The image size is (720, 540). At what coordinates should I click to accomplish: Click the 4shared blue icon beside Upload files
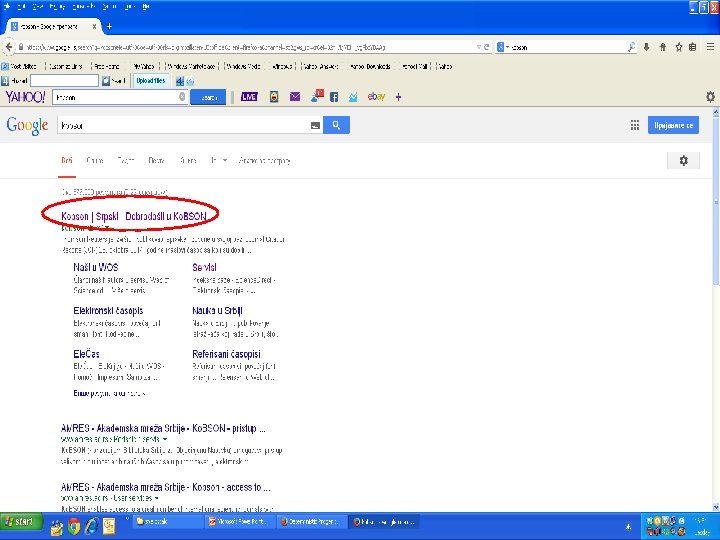click(x=180, y=81)
